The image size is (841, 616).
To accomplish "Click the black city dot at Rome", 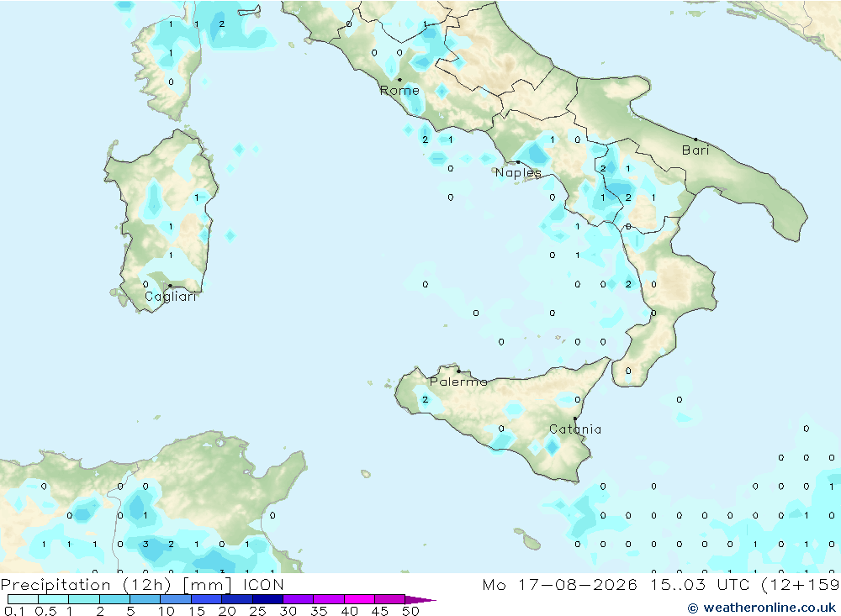I will coord(399,80).
